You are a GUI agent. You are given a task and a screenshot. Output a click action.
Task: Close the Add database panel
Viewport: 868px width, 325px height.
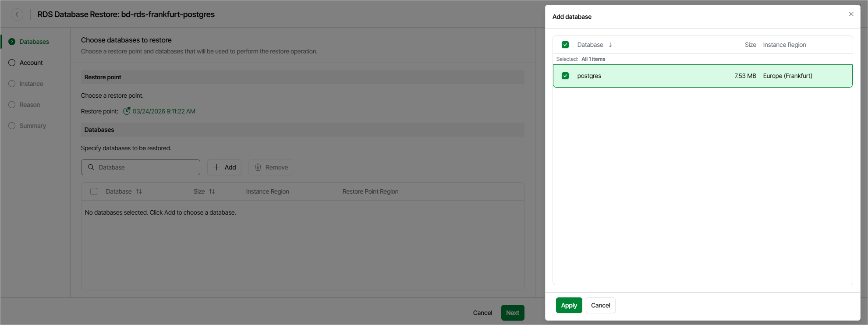click(x=851, y=14)
